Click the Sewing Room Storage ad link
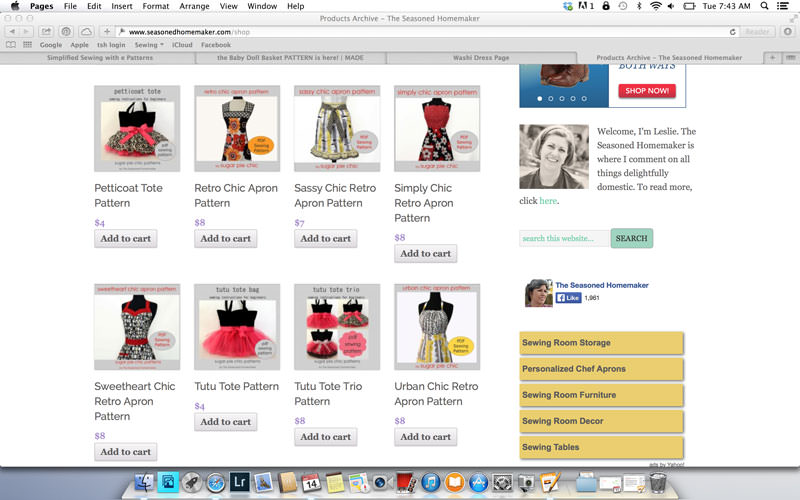Image resolution: width=800 pixels, height=500 pixels. click(601, 343)
